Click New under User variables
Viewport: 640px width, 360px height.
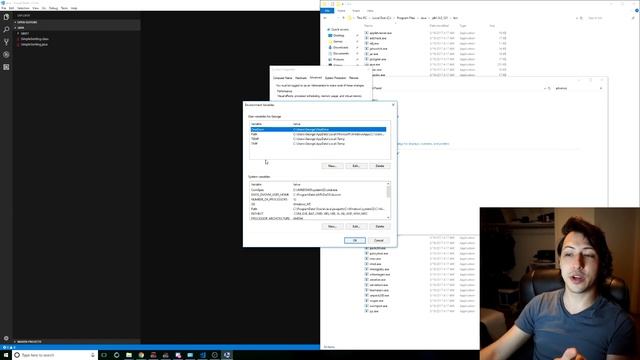point(332,166)
